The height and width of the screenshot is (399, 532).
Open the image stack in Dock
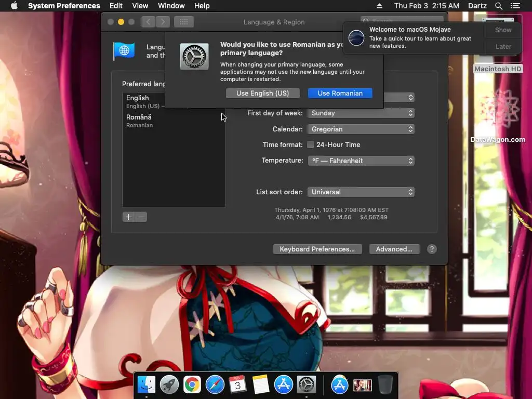pos(362,385)
